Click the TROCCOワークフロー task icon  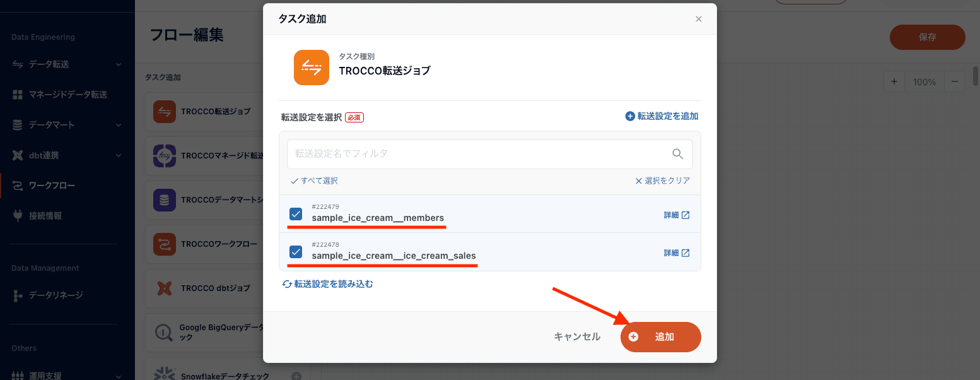pyautogui.click(x=164, y=244)
